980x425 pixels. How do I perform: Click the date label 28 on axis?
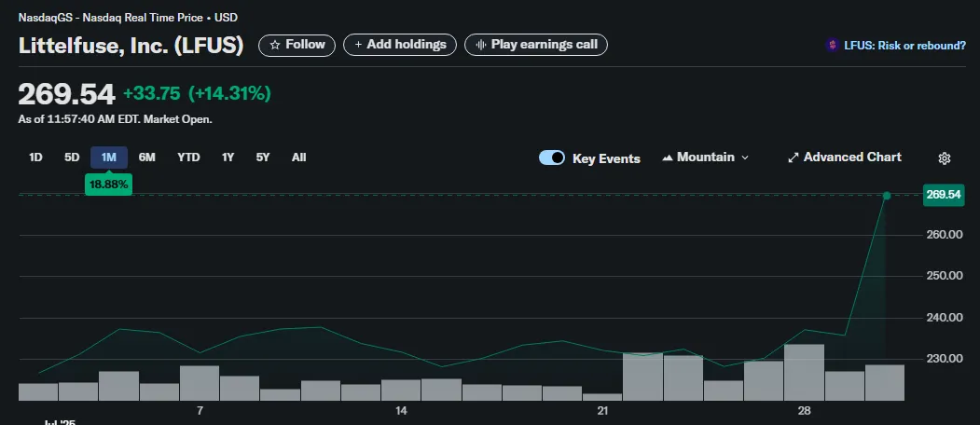tap(805, 411)
